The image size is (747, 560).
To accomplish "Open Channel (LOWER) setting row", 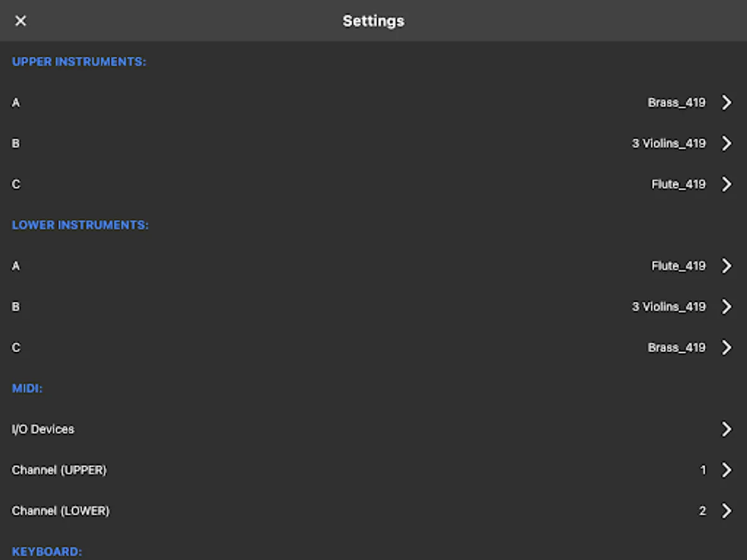I will [x=60, y=511].
